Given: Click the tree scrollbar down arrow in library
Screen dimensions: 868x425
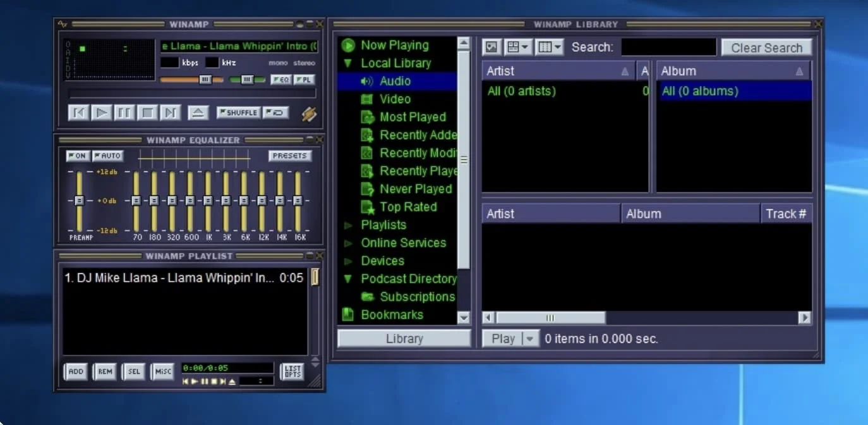Looking at the screenshot, I should (x=464, y=318).
